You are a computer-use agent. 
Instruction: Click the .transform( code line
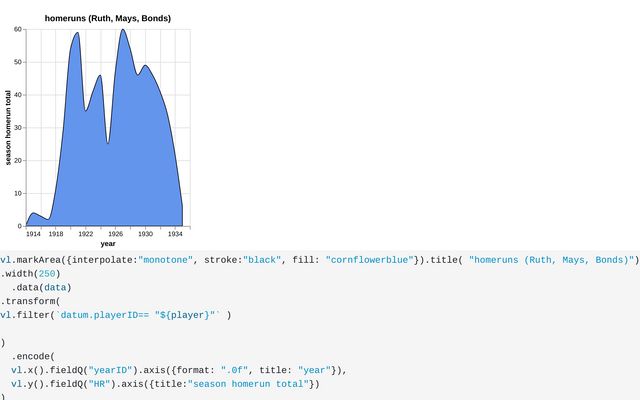[x=30, y=302]
